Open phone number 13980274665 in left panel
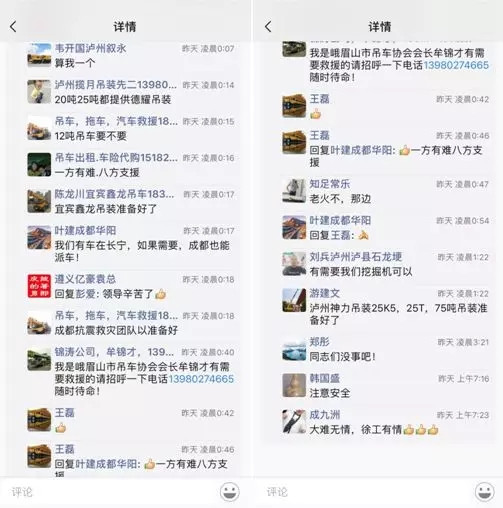Image resolution: width=503 pixels, height=508 pixels. tap(201, 379)
